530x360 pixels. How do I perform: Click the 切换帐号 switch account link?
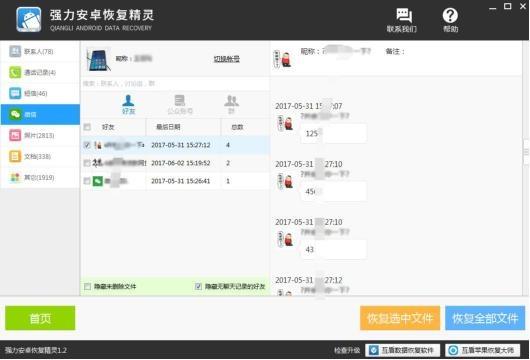(226, 59)
